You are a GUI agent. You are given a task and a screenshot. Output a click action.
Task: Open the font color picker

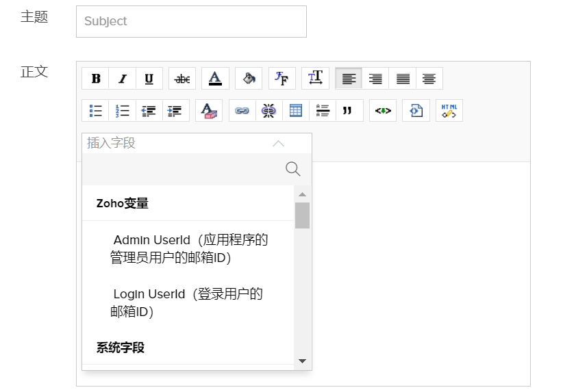[215, 78]
